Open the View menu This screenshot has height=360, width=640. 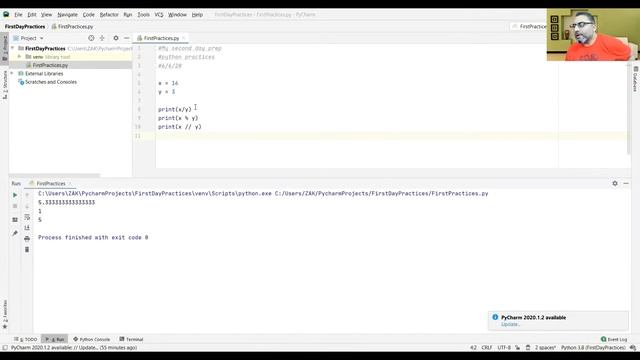47,14
